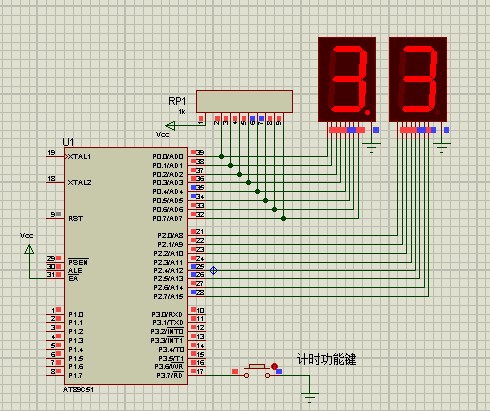490x411 pixels.
Task: Click the P0.0/AD0 wire junction dot
Action: click(221, 156)
